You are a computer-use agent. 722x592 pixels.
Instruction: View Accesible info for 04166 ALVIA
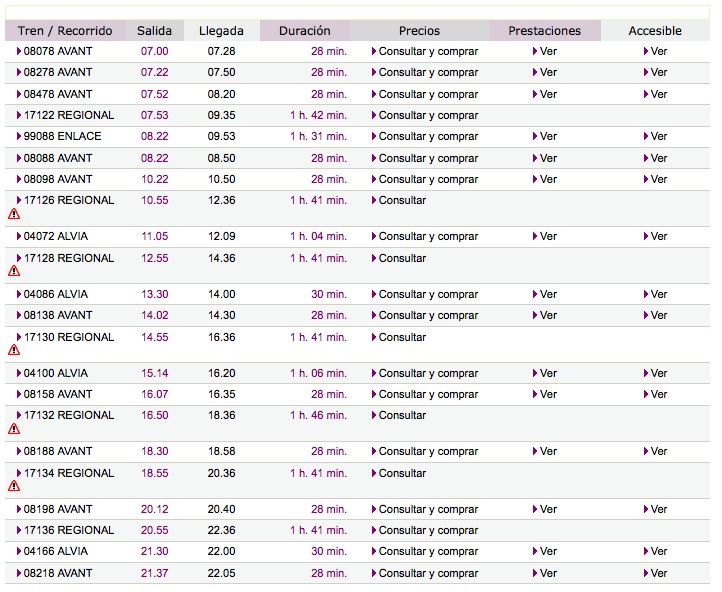(x=658, y=552)
